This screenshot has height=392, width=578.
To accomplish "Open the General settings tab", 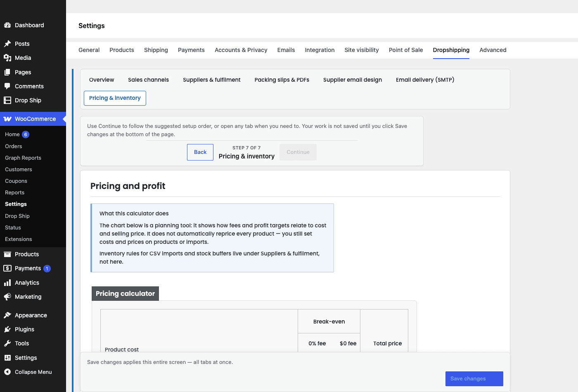I will (x=89, y=50).
